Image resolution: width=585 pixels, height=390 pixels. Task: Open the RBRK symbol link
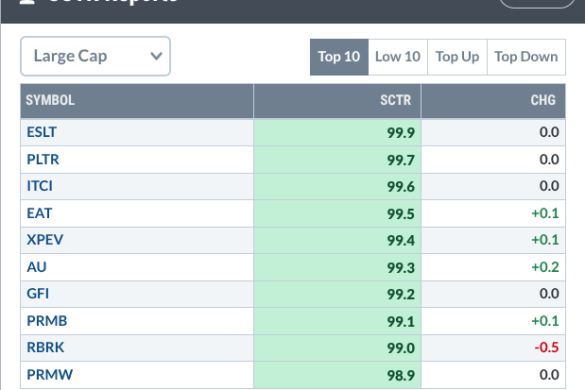46,347
